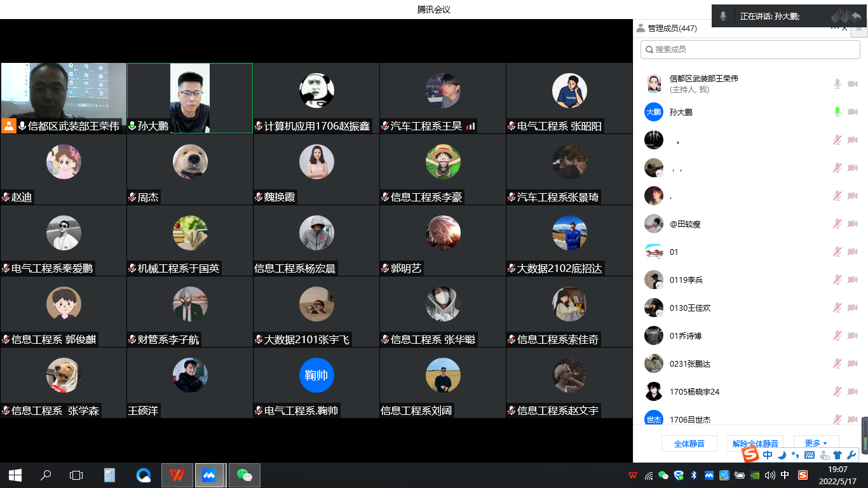Select member 0130王佳欢 in the list

[x=690, y=308]
